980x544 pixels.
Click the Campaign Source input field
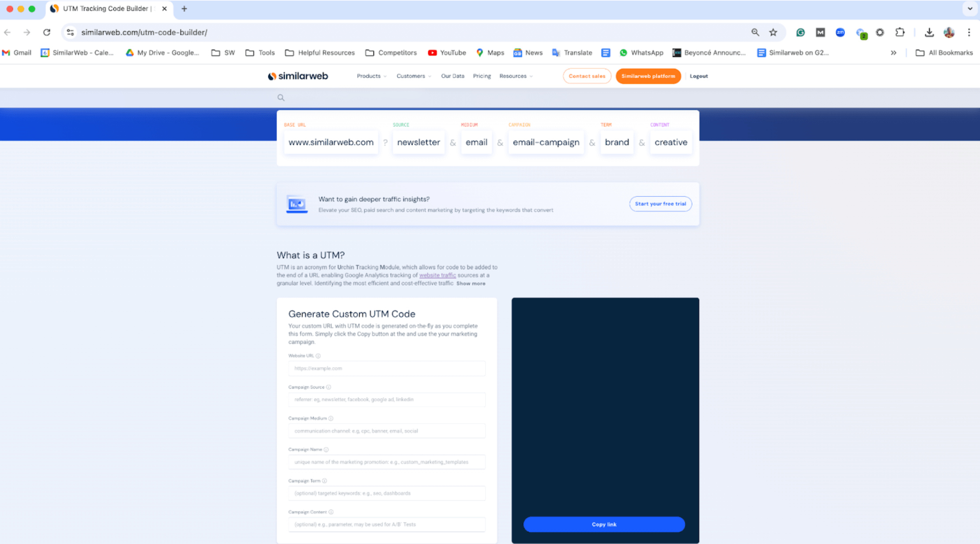[387, 399]
